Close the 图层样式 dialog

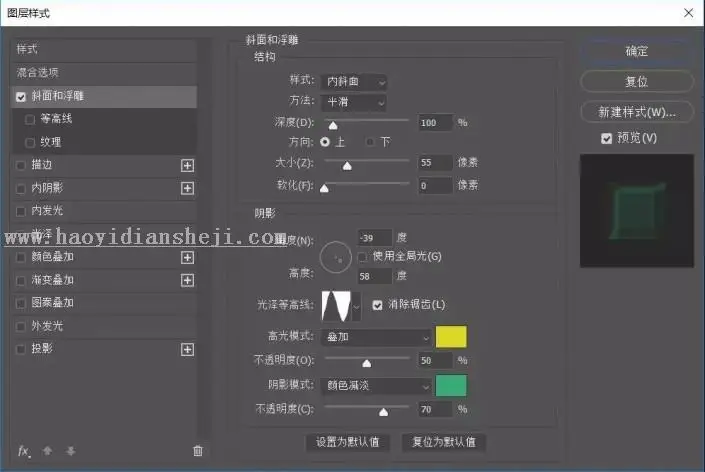pyautogui.click(x=688, y=13)
